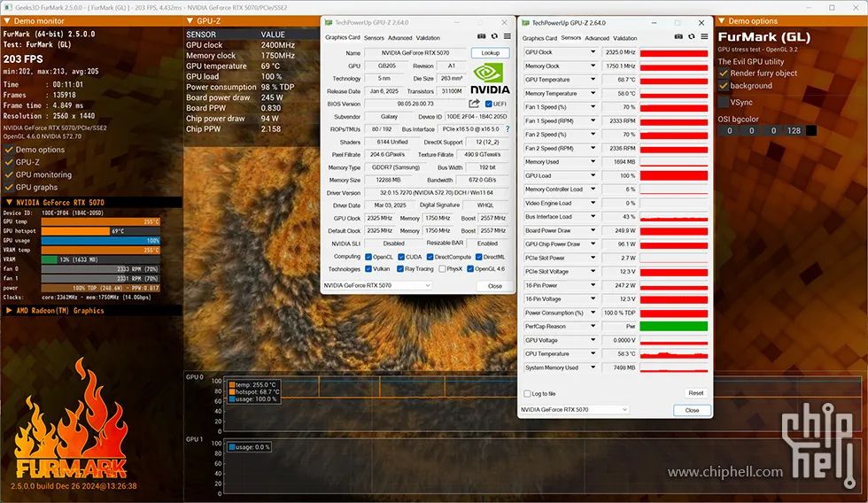Open GPU Temperature sensor dropdown arrow
Image resolution: width=868 pixels, height=503 pixels.
(x=593, y=80)
